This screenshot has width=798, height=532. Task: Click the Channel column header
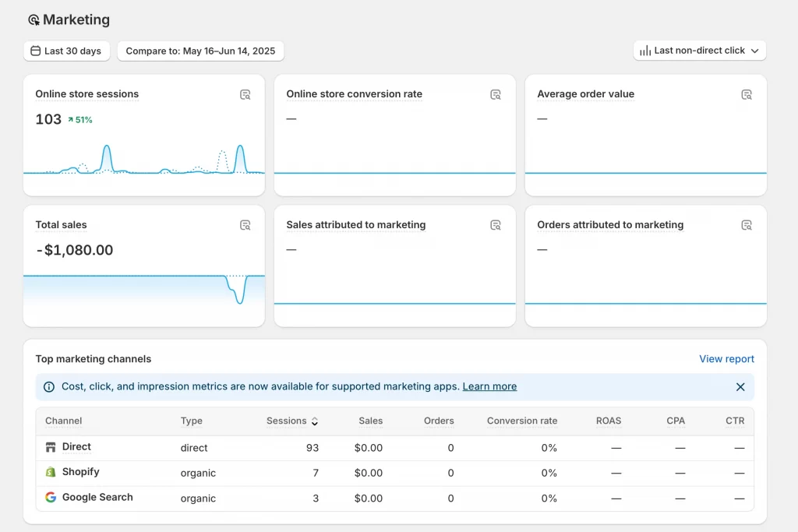pyautogui.click(x=64, y=421)
